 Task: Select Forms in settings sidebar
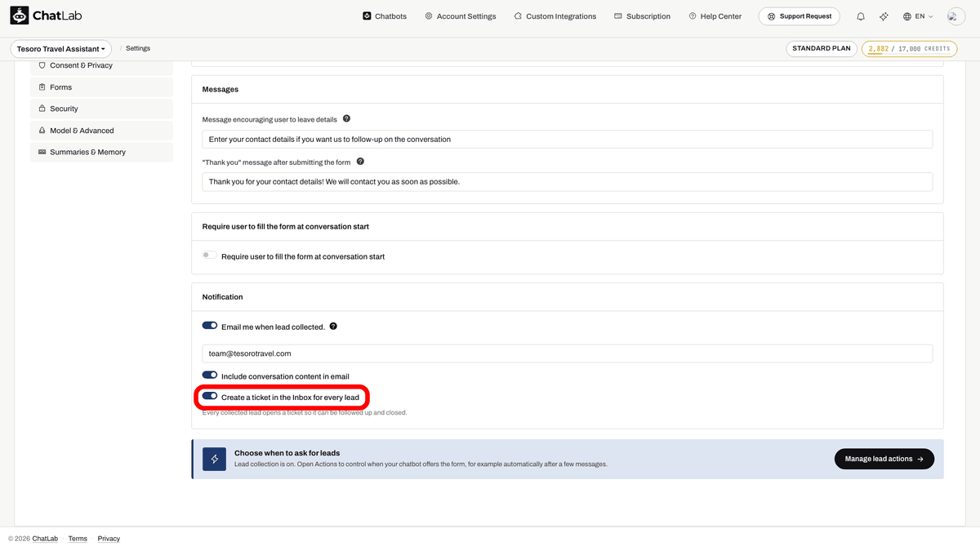(x=101, y=87)
